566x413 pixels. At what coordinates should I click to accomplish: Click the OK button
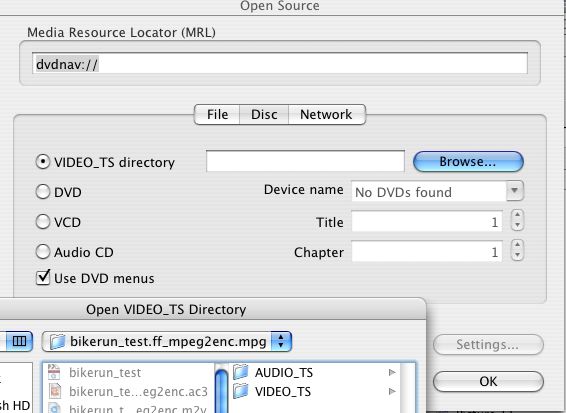[x=488, y=381]
